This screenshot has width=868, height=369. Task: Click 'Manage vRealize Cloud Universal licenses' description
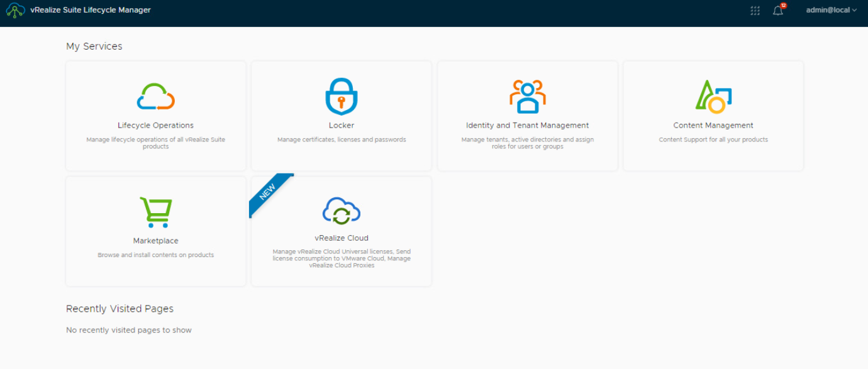pos(342,258)
